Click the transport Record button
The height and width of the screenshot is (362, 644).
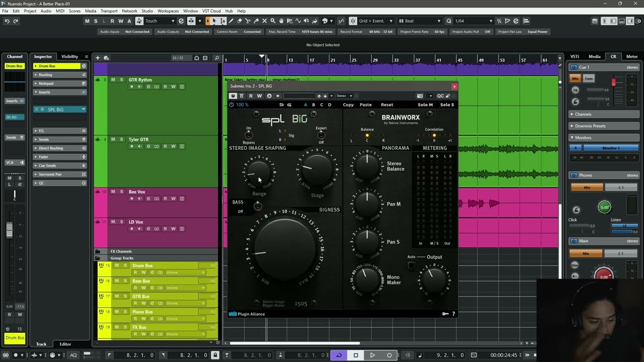tap(389, 355)
